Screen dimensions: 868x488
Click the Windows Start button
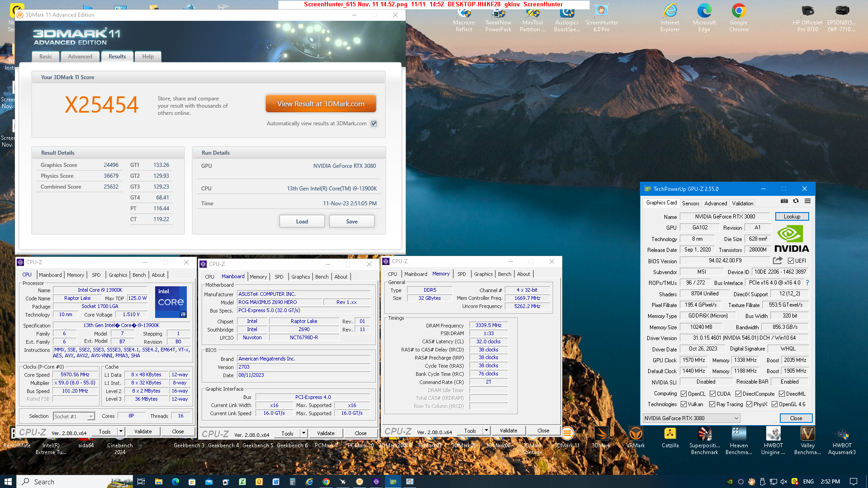click(8, 482)
